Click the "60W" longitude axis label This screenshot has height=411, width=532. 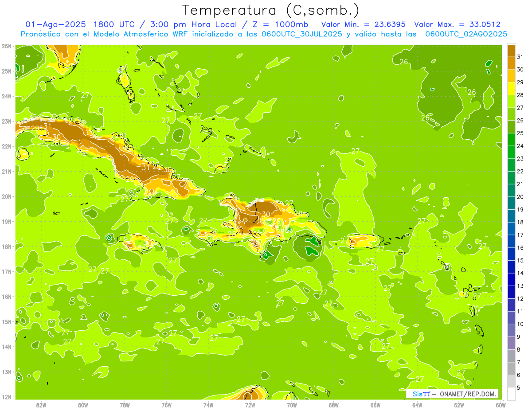click(501, 405)
